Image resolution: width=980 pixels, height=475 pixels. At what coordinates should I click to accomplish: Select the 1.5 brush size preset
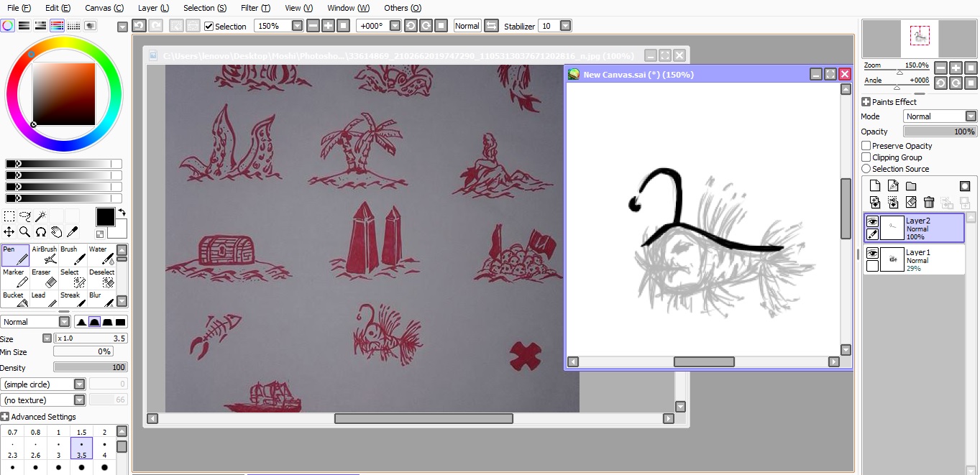[x=82, y=432]
